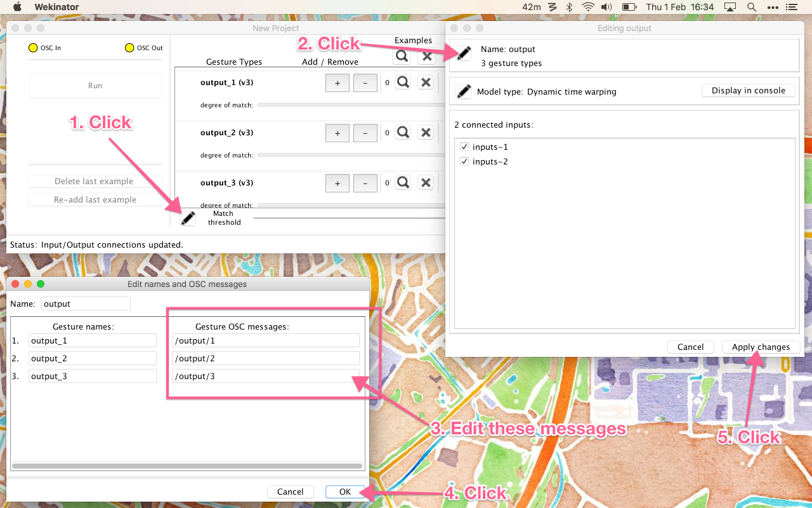Click the Wi-Fi icon in menu bar
Screen dimensions: 812x508
coord(588,7)
